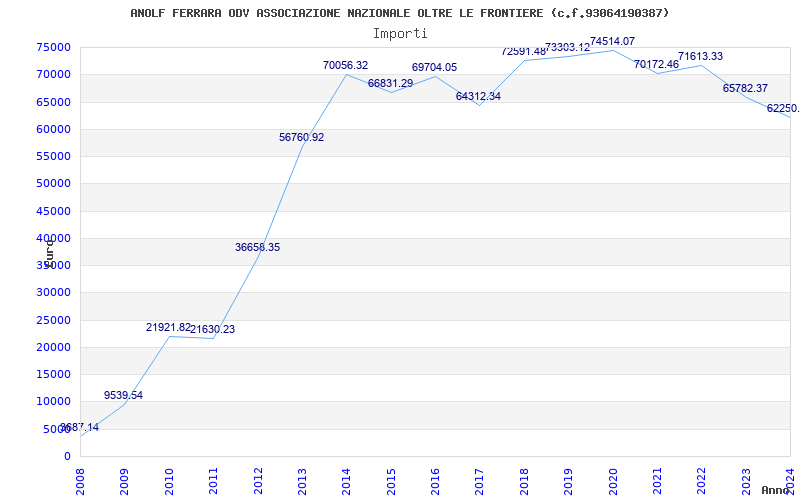Select the data label 74514.07
The height and width of the screenshot is (500, 800).
[613, 41]
